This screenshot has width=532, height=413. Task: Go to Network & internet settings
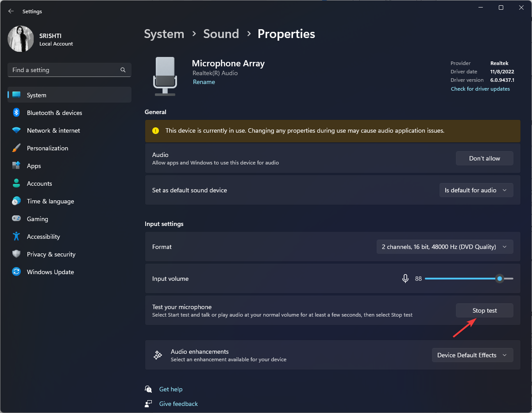coord(69,130)
